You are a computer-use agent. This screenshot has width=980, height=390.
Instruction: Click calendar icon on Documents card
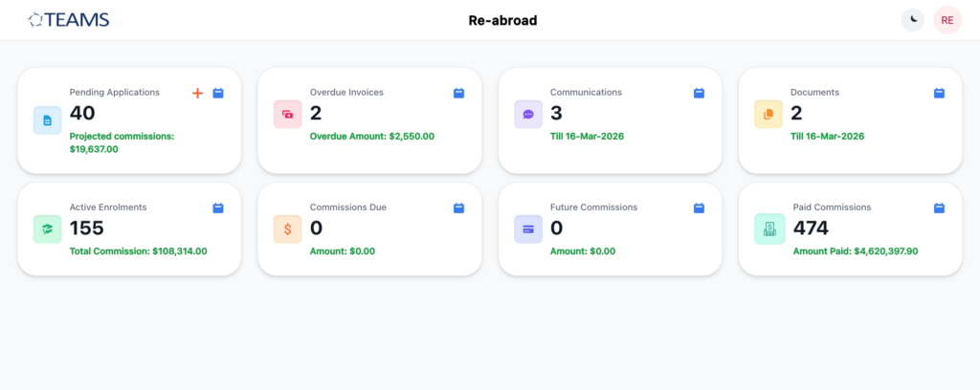tap(939, 93)
